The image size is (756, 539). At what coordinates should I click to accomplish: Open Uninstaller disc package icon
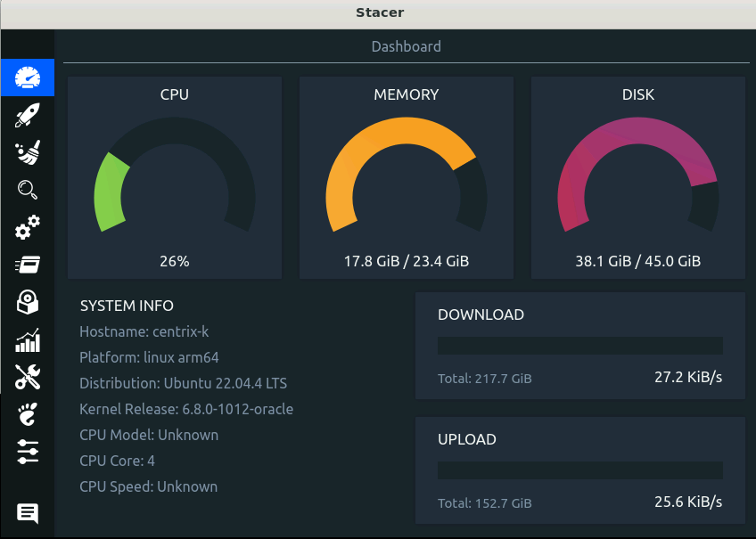click(28, 302)
